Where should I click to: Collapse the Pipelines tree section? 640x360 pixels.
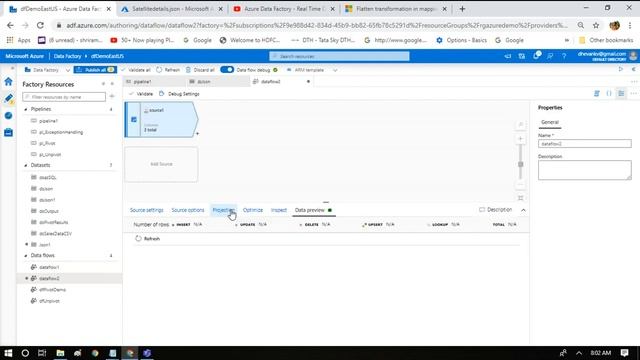coord(26,109)
